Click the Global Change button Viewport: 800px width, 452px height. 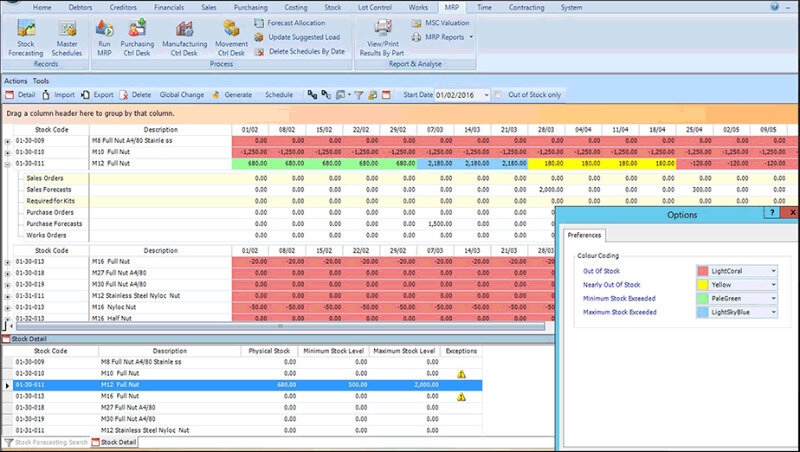[x=181, y=94]
